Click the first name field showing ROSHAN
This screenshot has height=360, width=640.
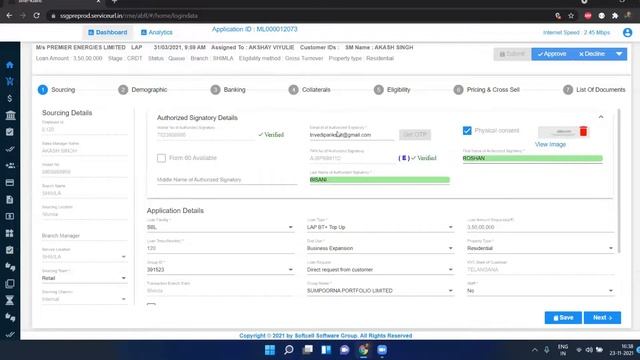click(533, 158)
